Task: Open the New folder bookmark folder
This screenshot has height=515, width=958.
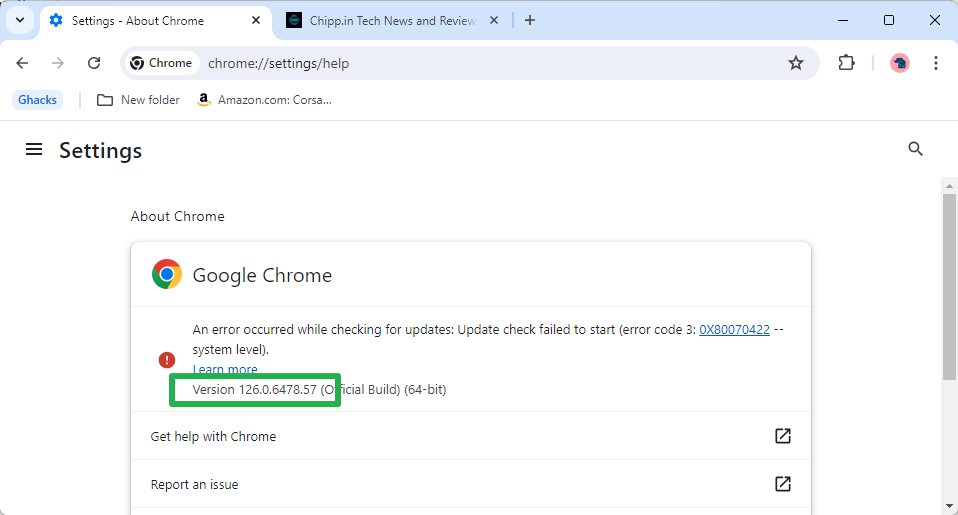Action: (x=139, y=100)
